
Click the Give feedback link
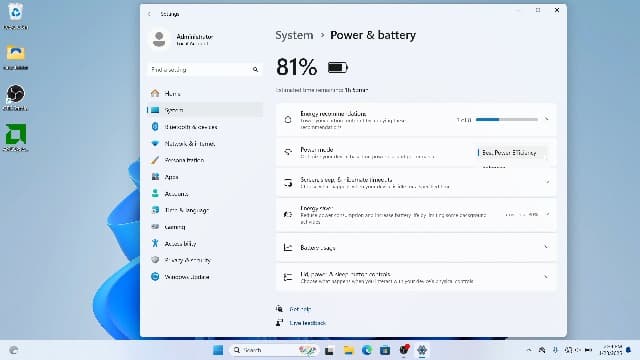307,323
